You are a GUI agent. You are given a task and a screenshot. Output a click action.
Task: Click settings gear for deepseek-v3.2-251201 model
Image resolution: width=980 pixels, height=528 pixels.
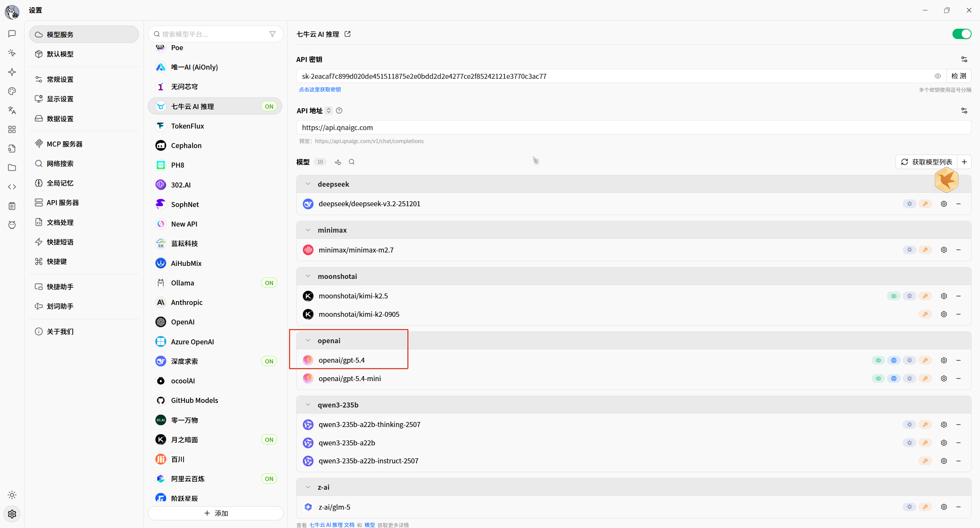coord(944,204)
